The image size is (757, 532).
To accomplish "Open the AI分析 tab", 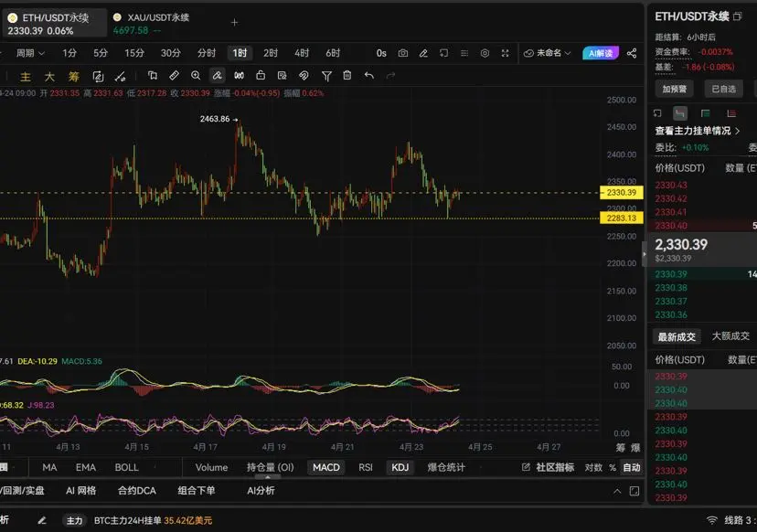I will (261, 491).
